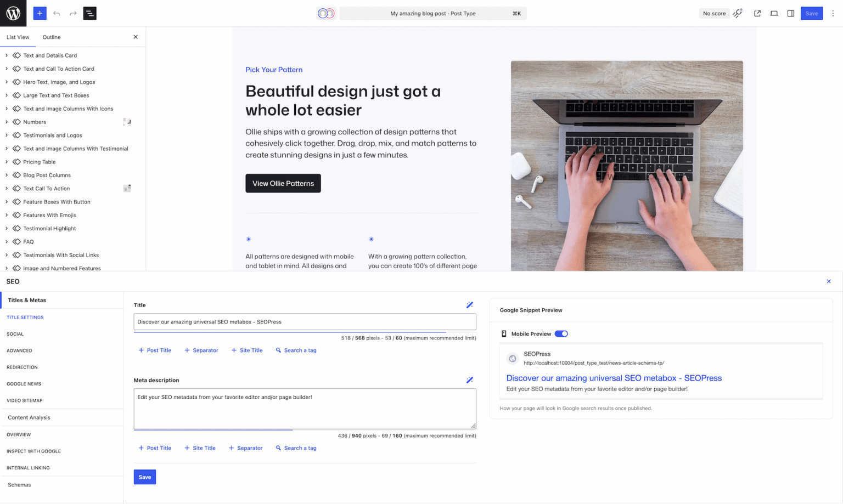The image size is (843, 504).
Task: Go to the Social settings
Action: point(15,334)
